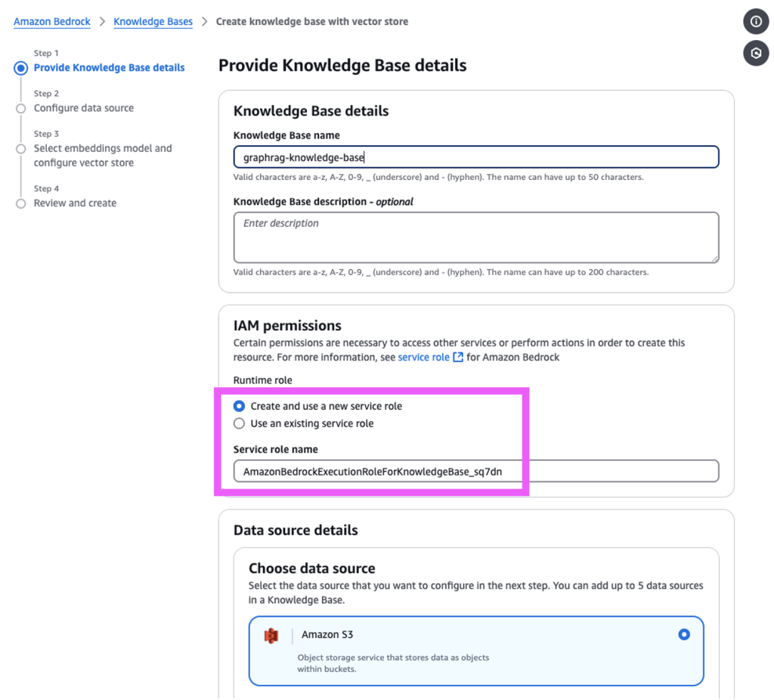Click the Knowledge Base description text area
Image resolution: width=774 pixels, height=700 pixels.
tap(475, 237)
